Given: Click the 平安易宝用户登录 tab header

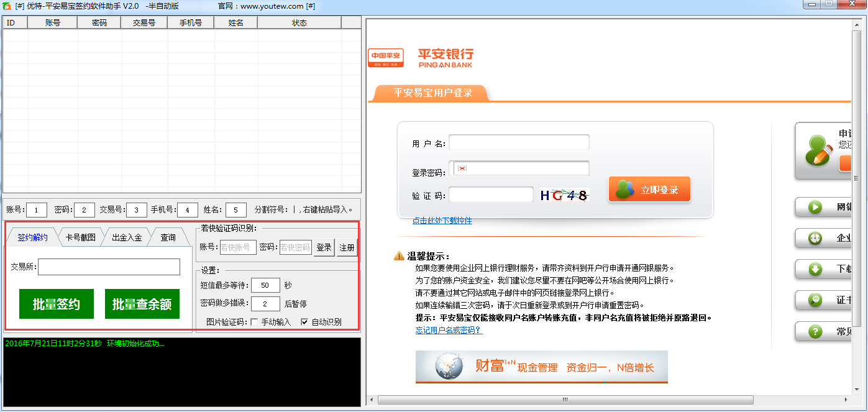Looking at the screenshot, I should coord(433,93).
